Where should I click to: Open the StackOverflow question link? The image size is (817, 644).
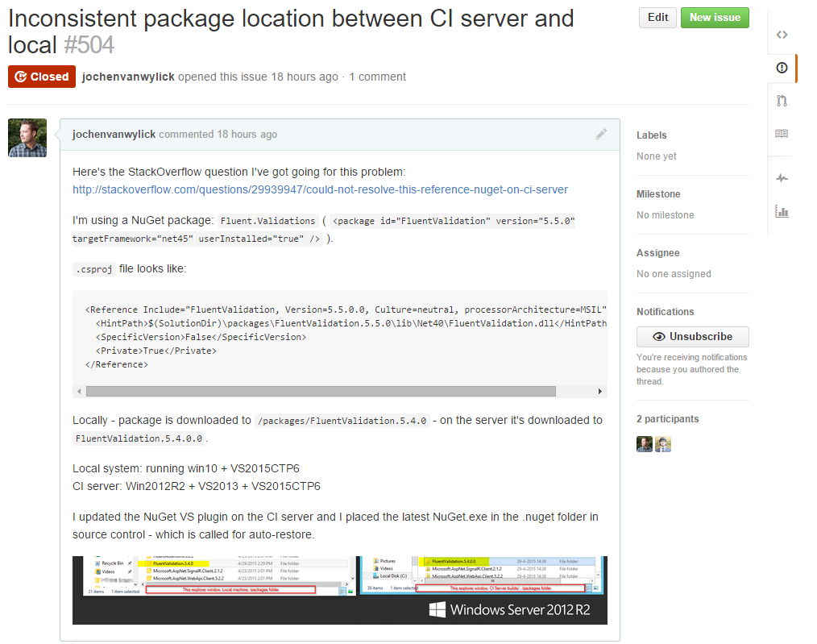[320, 189]
